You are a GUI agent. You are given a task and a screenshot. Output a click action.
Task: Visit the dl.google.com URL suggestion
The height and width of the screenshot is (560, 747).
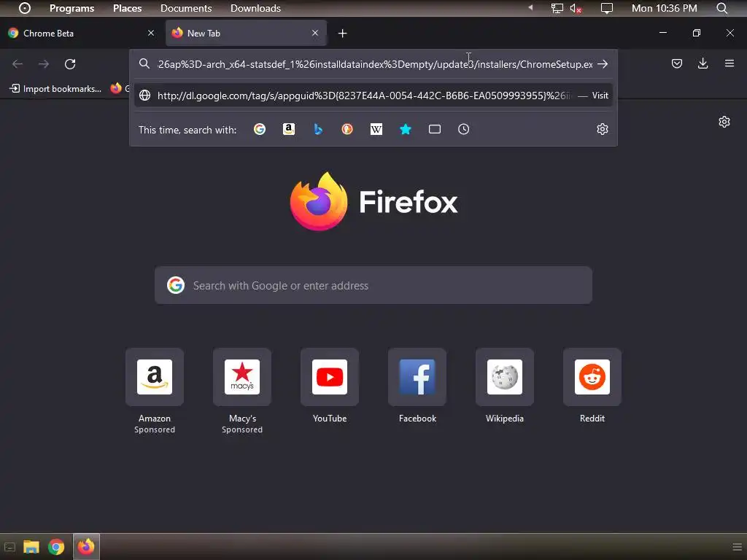[x=373, y=96]
